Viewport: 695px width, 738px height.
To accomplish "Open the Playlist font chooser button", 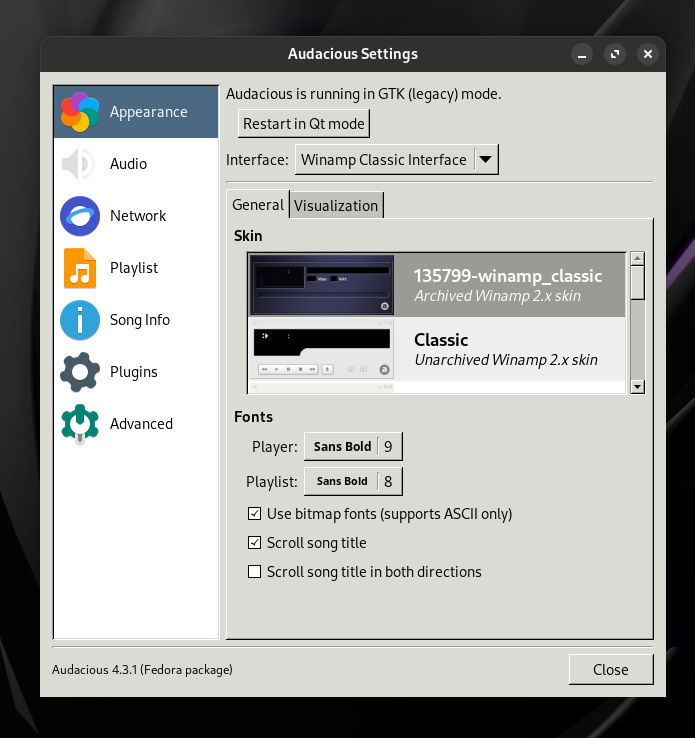I will point(353,481).
